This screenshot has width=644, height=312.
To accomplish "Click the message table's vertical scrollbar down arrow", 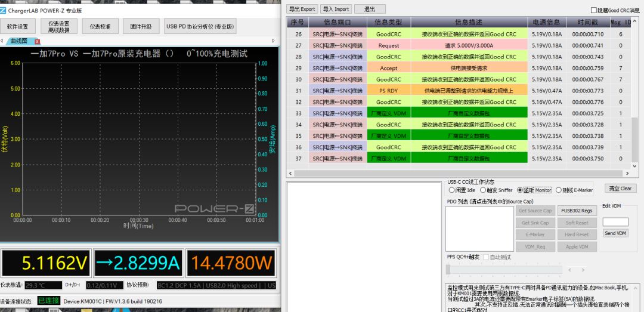I will (x=635, y=166).
